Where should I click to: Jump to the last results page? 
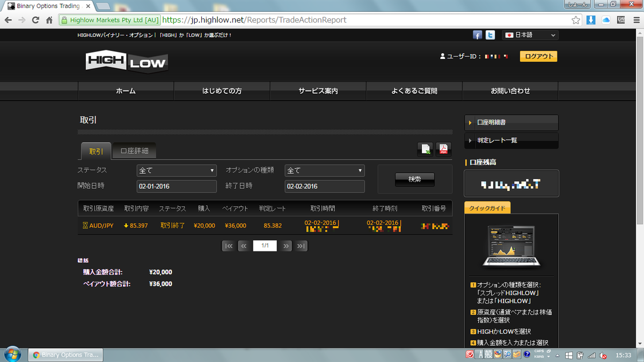point(301,245)
